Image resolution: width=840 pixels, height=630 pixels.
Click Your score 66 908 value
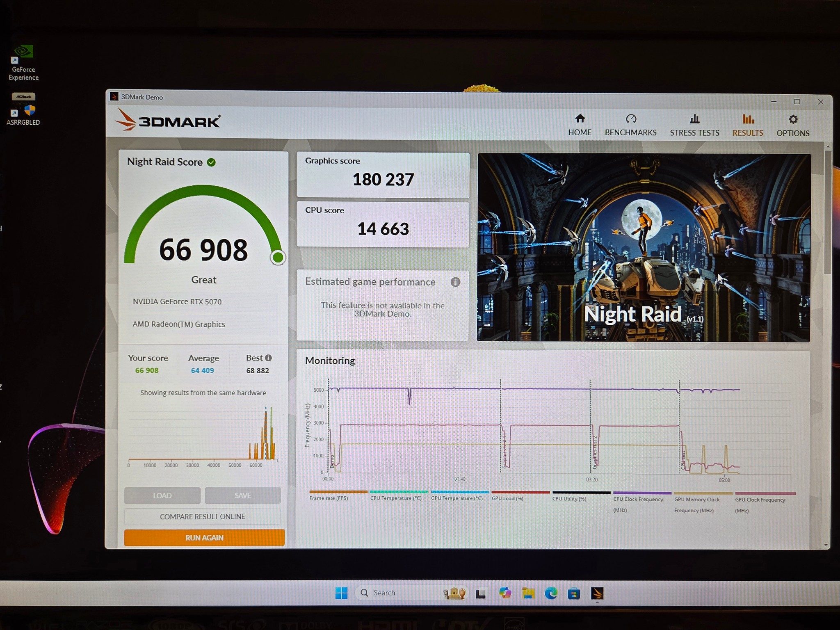pyautogui.click(x=147, y=370)
